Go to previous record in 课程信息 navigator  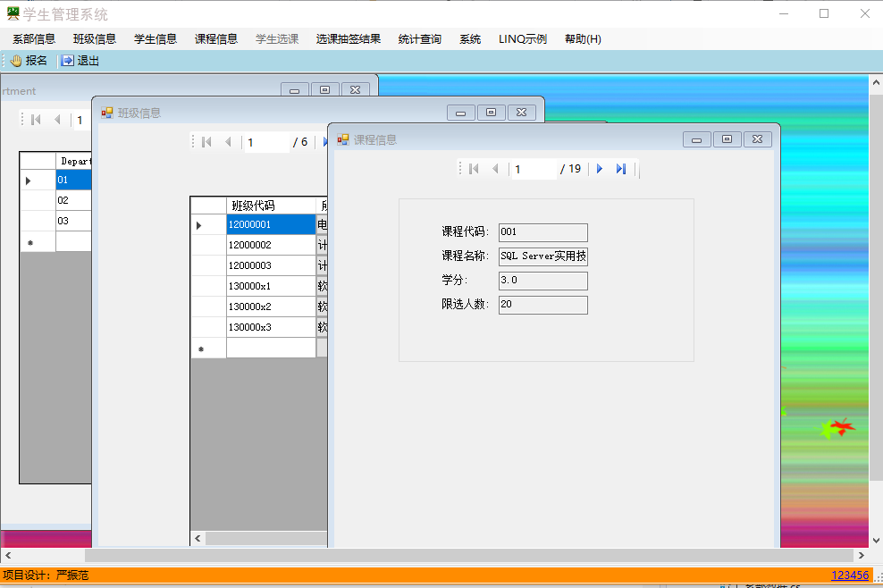click(495, 168)
